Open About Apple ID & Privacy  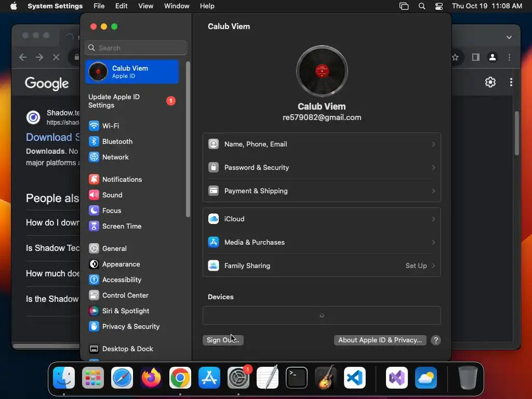(380, 340)
